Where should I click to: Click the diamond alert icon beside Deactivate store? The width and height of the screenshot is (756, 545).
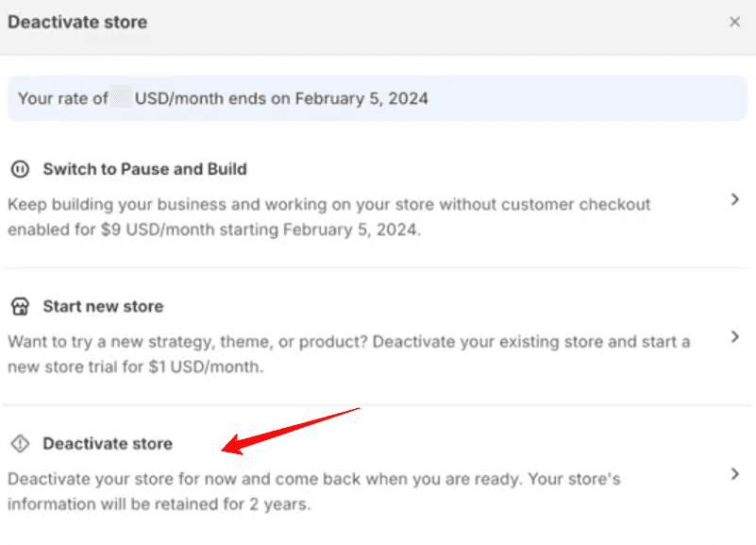(20, 444)
